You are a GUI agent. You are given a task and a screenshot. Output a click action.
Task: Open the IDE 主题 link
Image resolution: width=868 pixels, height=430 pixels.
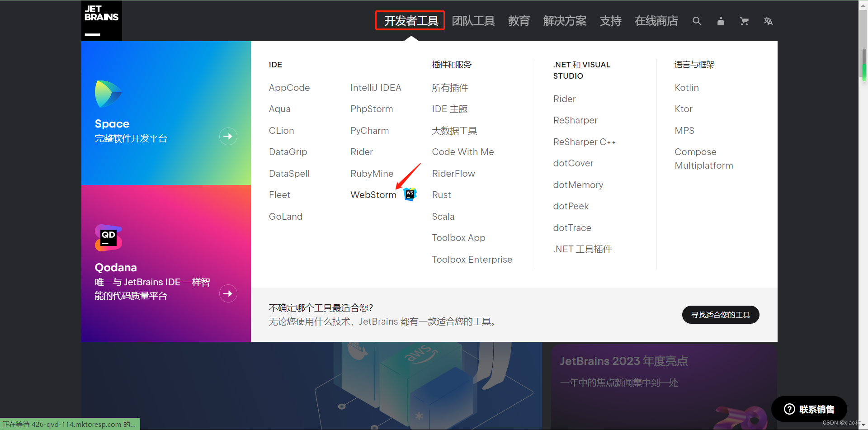[450, 109]
